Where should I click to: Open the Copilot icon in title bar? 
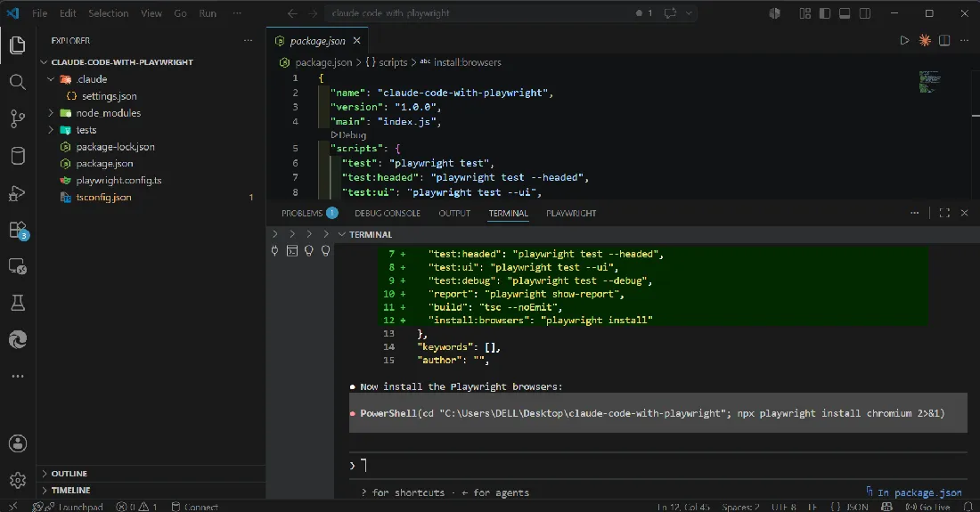coord(774,13)
